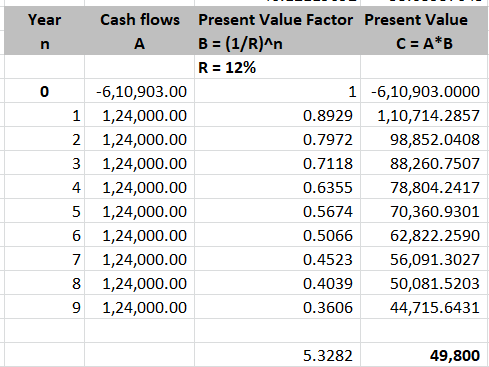The width and height of the screenshot is (489, 367).
Task: Click year number 9 in Year column
Action: tap(44, 307)
